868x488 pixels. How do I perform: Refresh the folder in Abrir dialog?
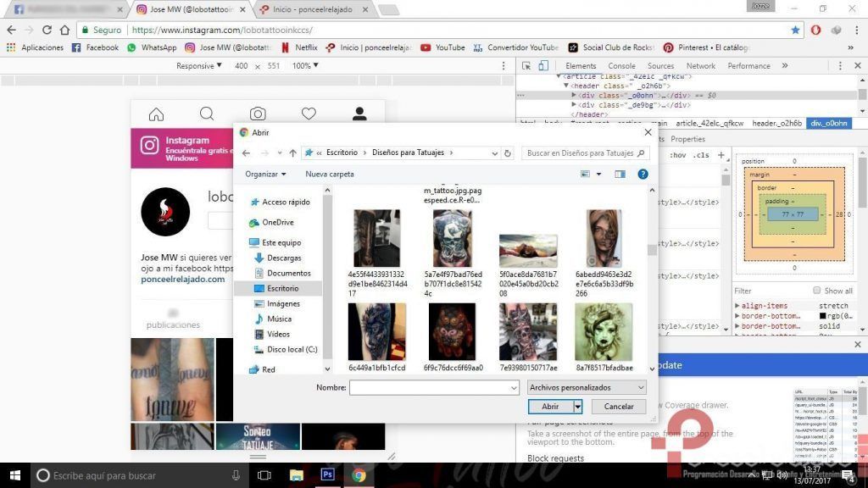click(508, 153)
